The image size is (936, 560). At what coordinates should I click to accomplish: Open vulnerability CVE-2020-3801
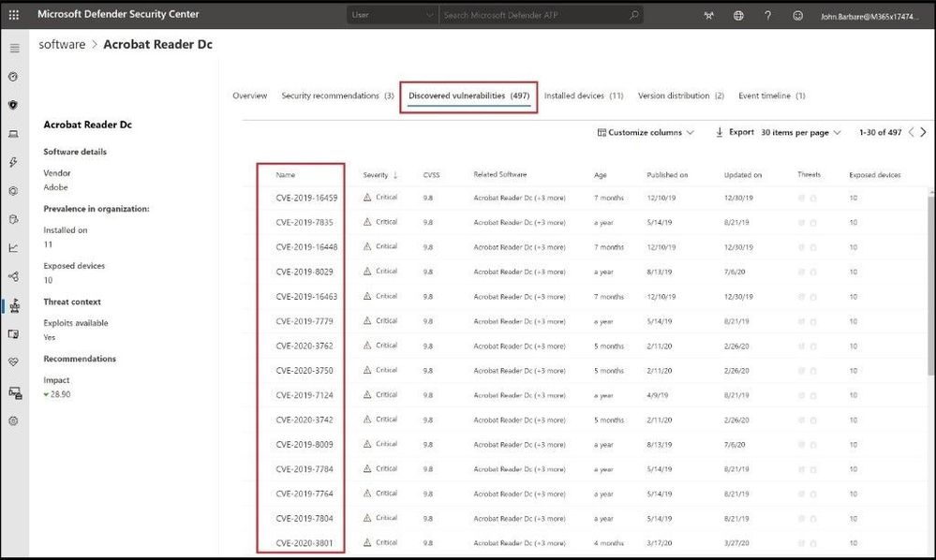pos(305,543)
